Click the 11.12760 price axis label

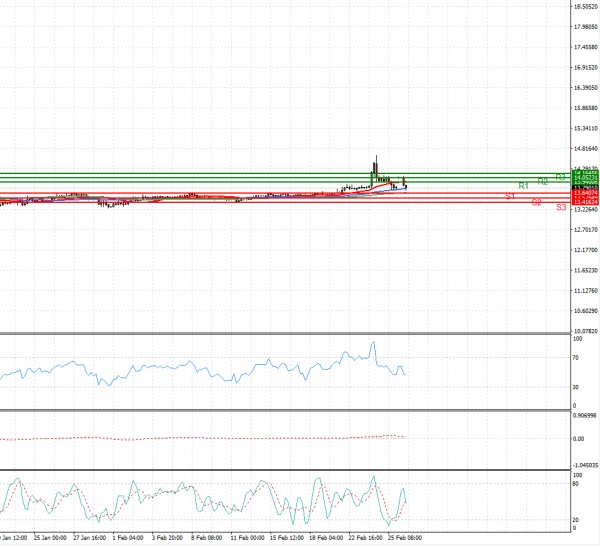[x=585, y=291]
